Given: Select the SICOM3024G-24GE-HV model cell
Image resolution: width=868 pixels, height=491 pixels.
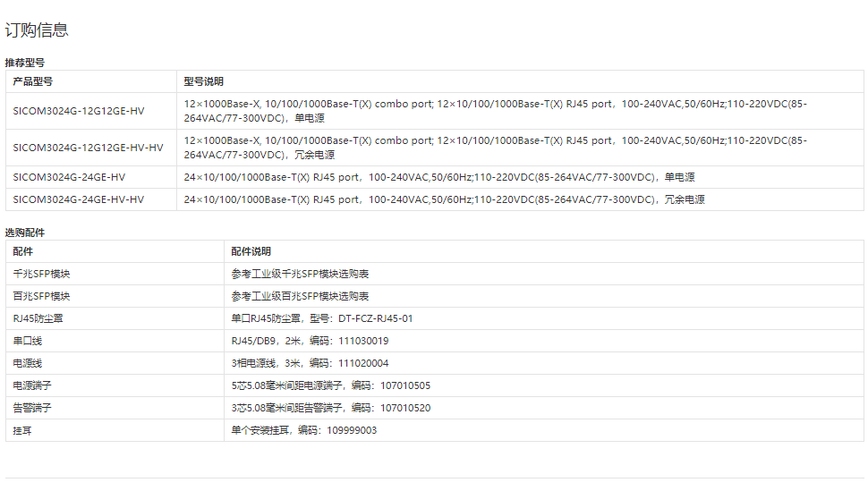Looking at the screenshot, I should (x=69, y=177).
